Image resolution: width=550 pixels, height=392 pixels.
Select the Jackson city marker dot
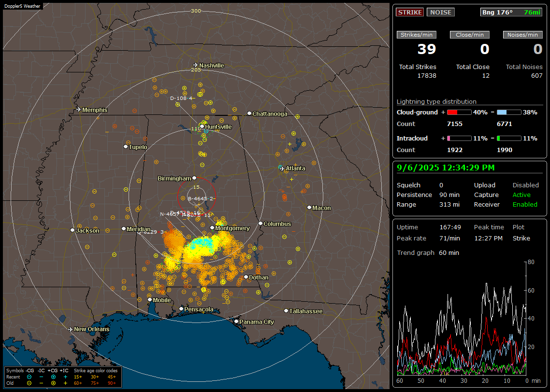click(72, 230)
